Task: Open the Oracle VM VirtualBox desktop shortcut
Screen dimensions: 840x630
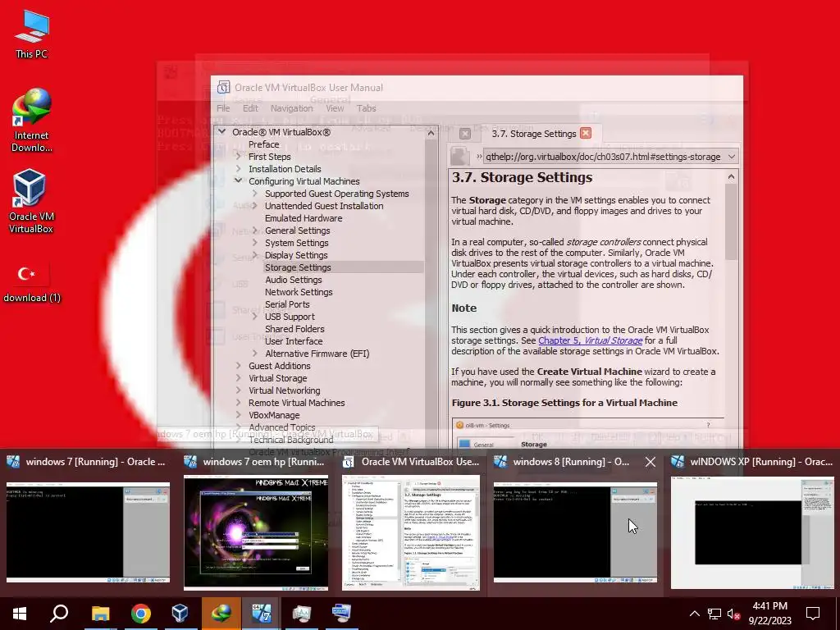Action: [31, 202]
